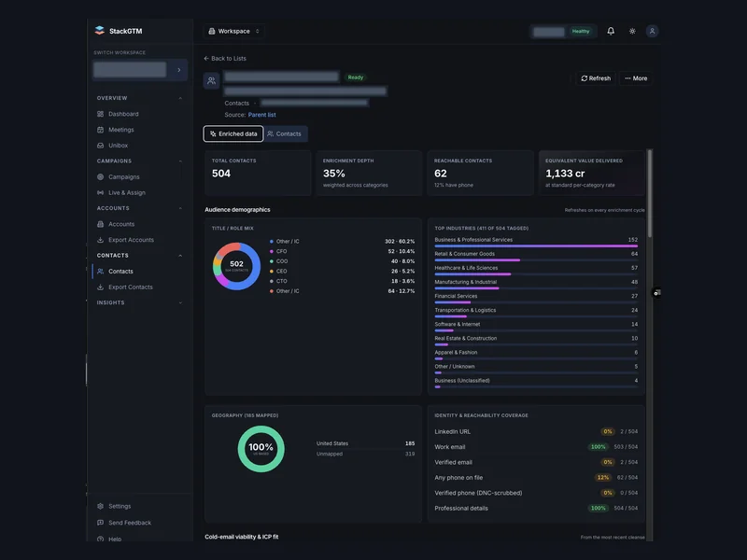Click the Business & Professional Services bar
Screen dimensions: 747x560
tap(536, 246)
